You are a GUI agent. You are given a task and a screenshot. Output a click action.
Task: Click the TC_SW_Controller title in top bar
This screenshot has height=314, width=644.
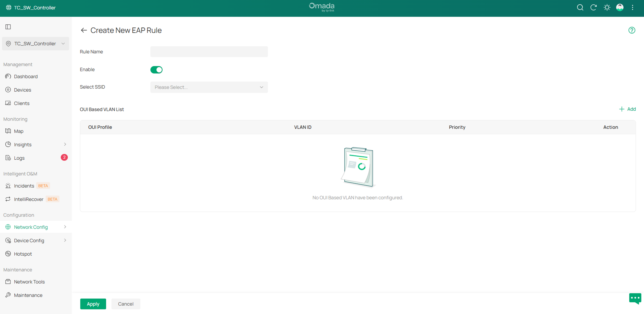pos(35,8)
